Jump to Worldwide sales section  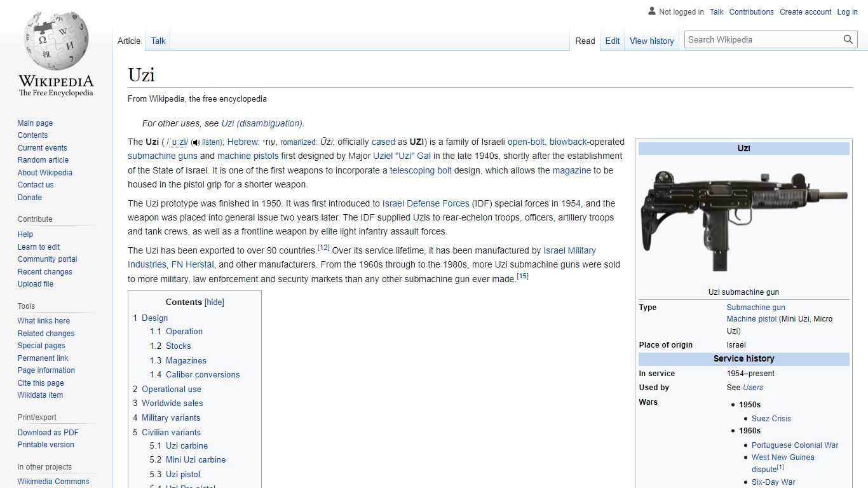pos(172,403)
